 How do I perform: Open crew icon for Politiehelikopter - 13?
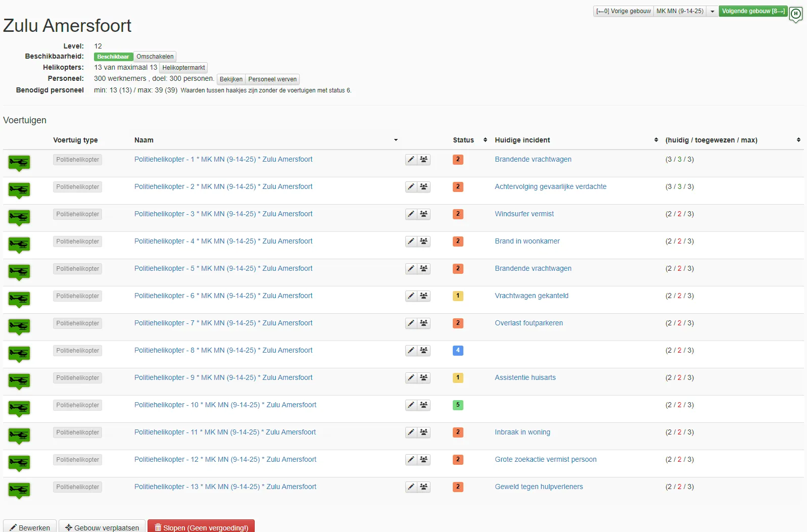[x=424, y=487]
